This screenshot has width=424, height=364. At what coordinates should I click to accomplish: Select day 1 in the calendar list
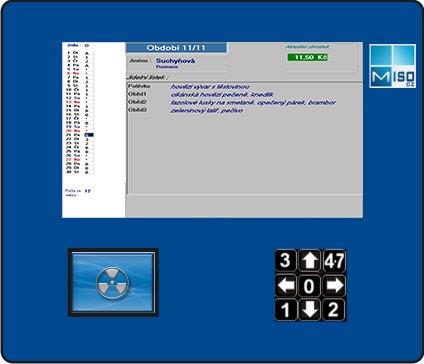click(80, 53)
